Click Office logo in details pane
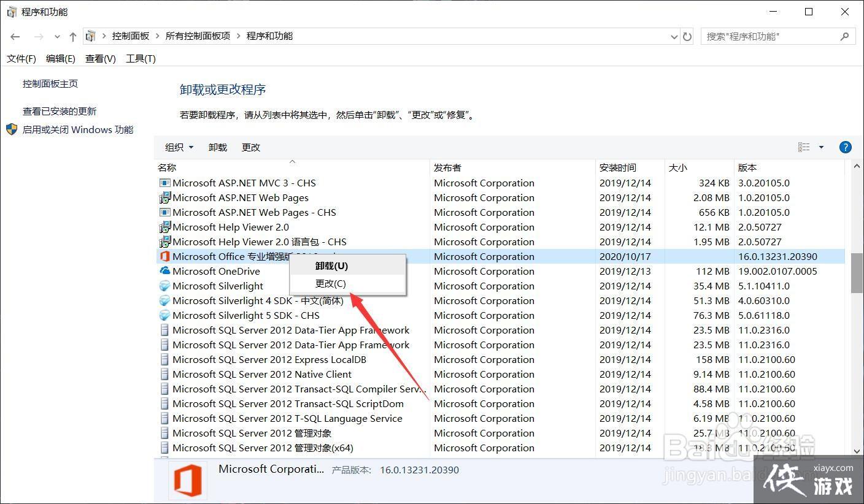The width and height of the screenshot is (864, 504). pyautogui.click(x=188, y=480)
